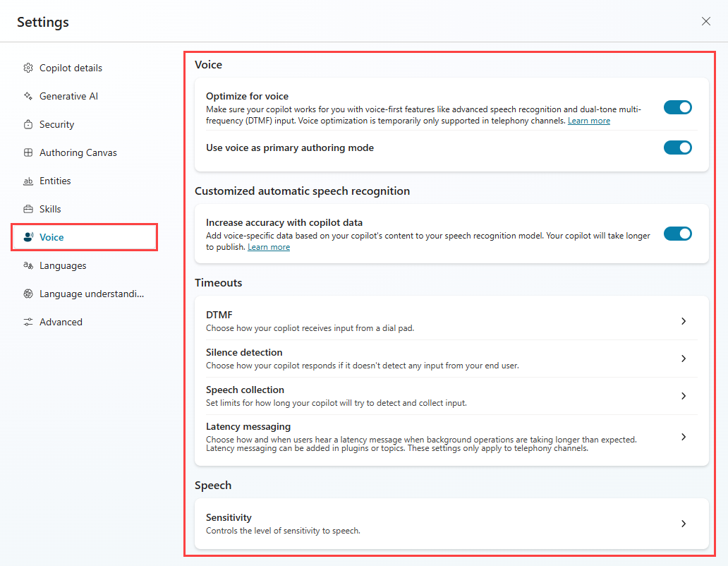Screen dimensions: 728x566
Task: Turn off Increase accuracy with copilot data
Action: (678, 234)
